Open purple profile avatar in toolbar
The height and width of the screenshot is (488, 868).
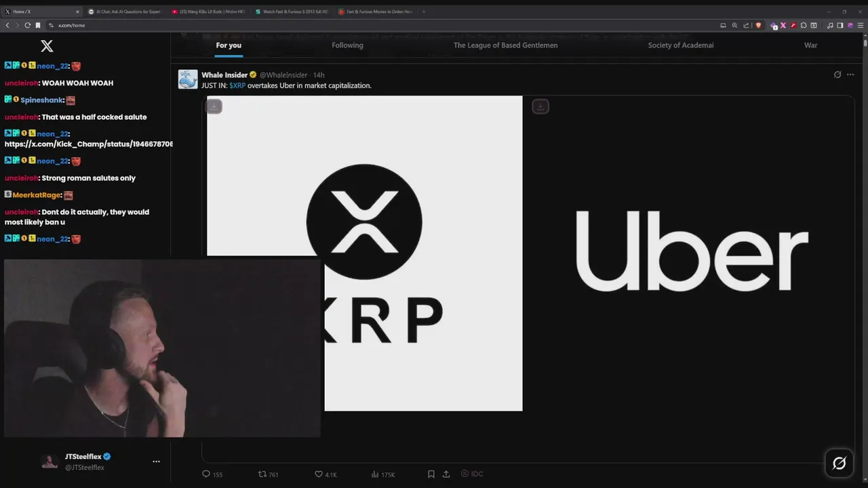point(850,25)
